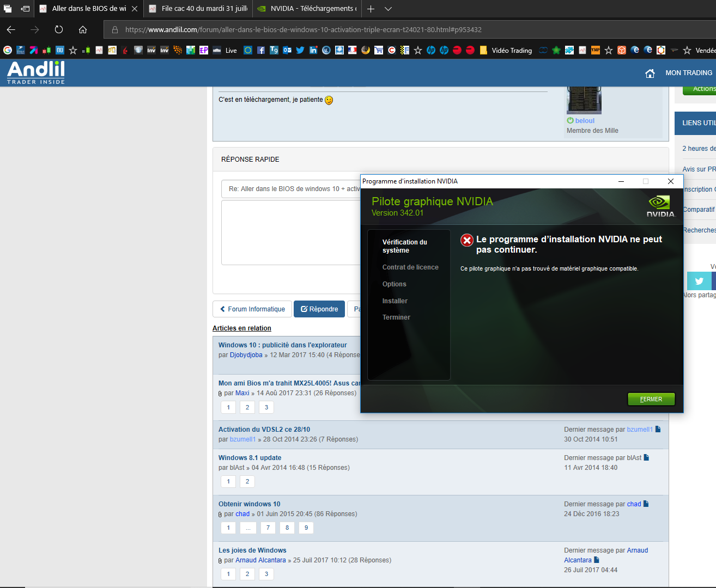This screenshot has height=588, width=716.
Task: Go to page 3 of 'Mon ami Bios' topic
Action: [x=266, y=407]
